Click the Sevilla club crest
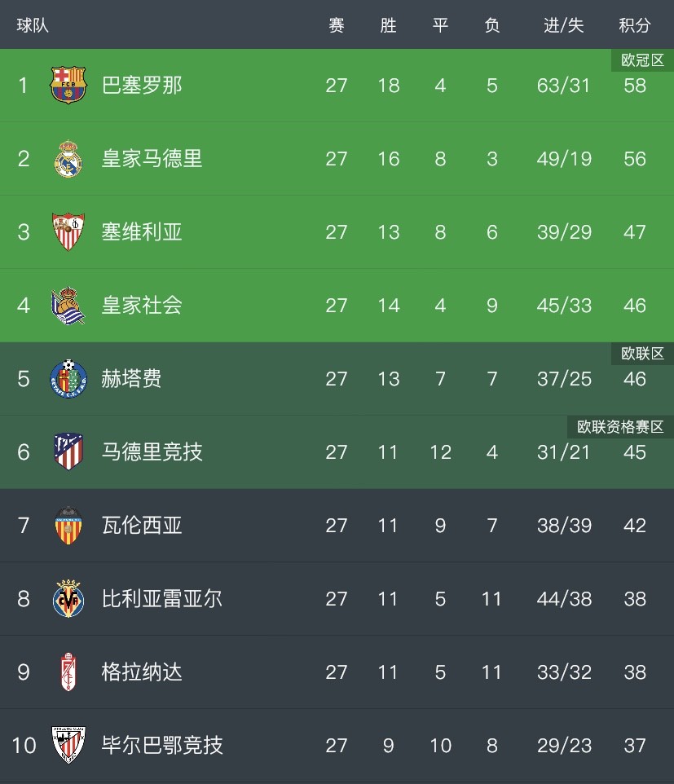 tap(68, 231)
